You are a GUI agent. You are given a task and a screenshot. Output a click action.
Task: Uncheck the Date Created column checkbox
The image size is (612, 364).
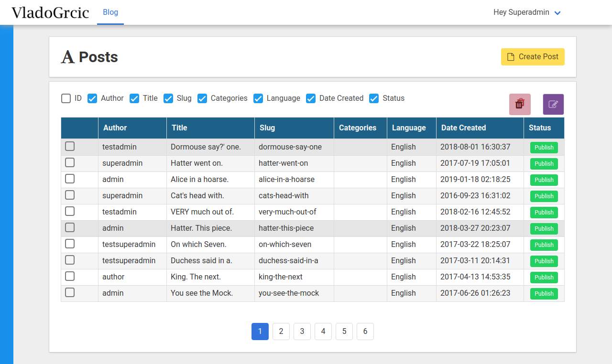click(x=311, y=98)
